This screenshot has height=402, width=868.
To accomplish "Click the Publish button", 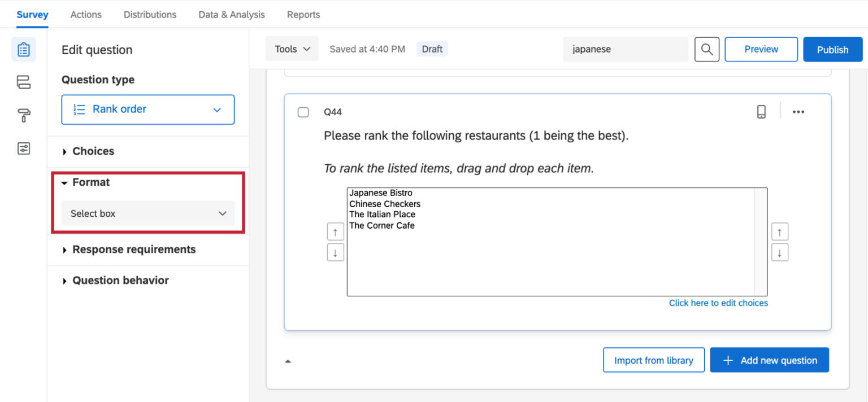I will (x=832, y=49).
